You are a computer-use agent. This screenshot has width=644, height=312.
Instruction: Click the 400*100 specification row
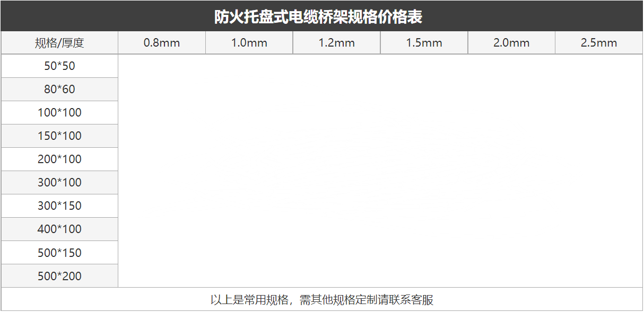(59, 229)
